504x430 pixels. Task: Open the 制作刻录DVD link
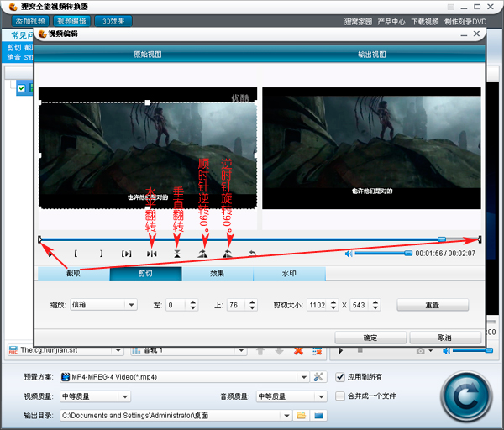point(465,22)
